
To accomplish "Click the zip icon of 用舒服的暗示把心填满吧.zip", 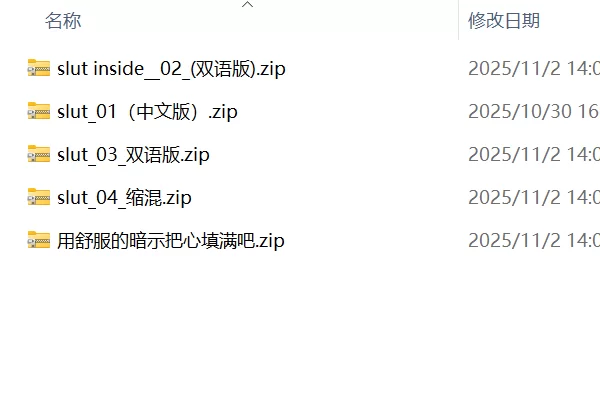I will 39,240.
